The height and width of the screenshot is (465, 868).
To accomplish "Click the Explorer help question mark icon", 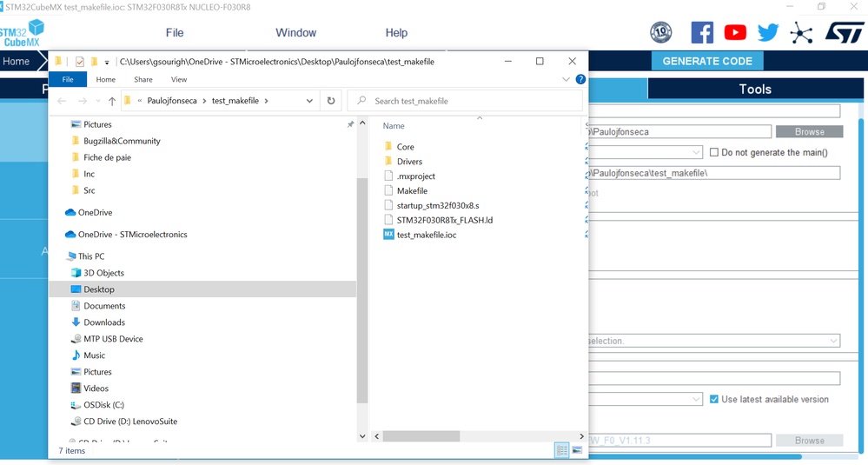I will (580, 79).
